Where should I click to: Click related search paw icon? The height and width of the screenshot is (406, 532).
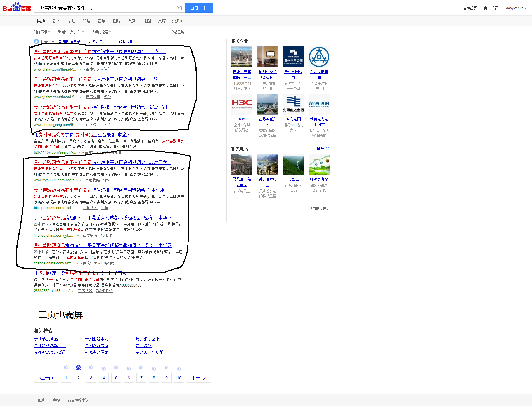tap(36, 41)
